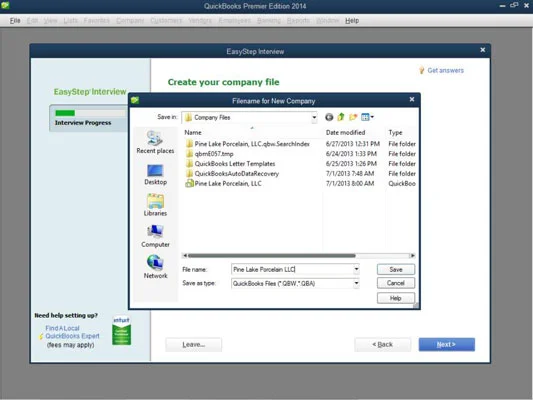Open the View Menu icon

point(367,117)
